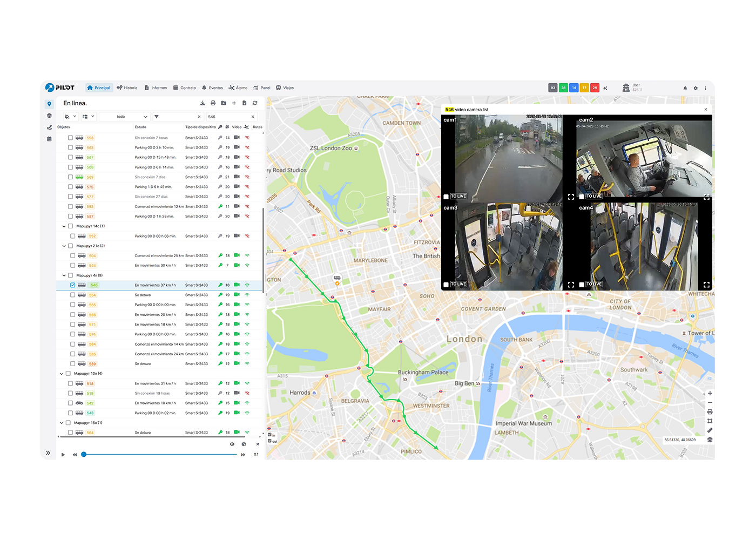Open the layers icon in the left sidebar
The width and height of the screenshot is (756, 540).
pyautogui.click(x=49, y=116)
